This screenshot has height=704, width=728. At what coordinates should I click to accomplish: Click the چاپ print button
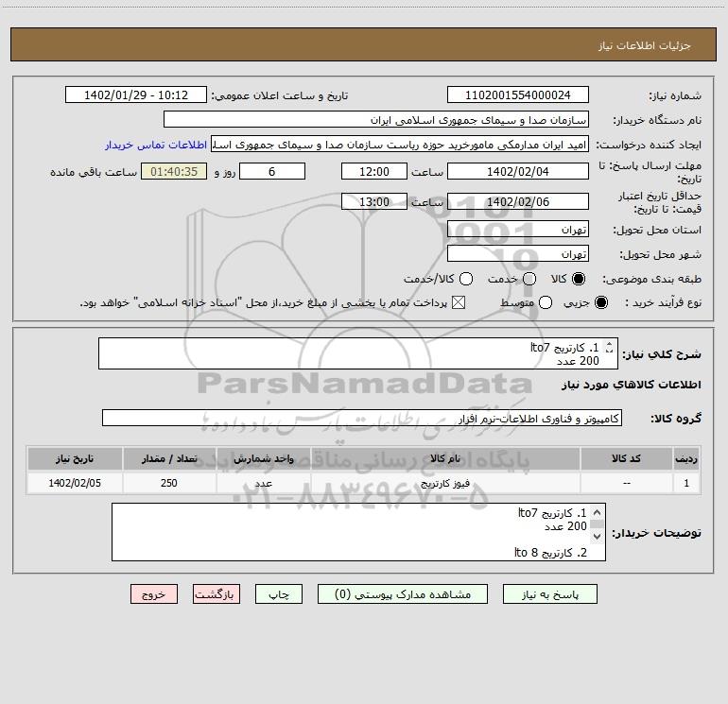pyautogui.click(x=279, y=594)
